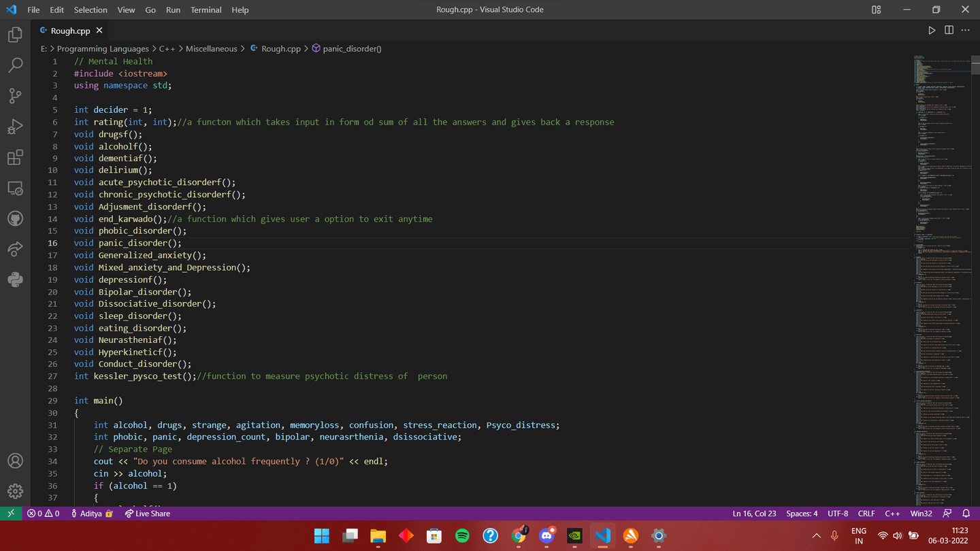980x551 pixels.
Task: Open the Run and Debug view
Action: pyautogui.click(x=15, y=127)
